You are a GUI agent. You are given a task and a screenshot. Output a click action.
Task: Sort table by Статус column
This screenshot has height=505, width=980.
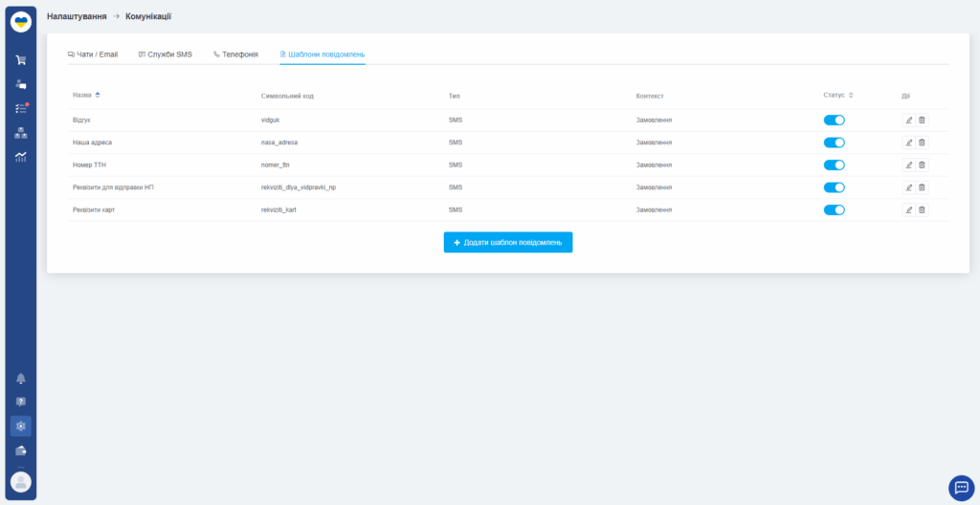[x=838, y=95]
